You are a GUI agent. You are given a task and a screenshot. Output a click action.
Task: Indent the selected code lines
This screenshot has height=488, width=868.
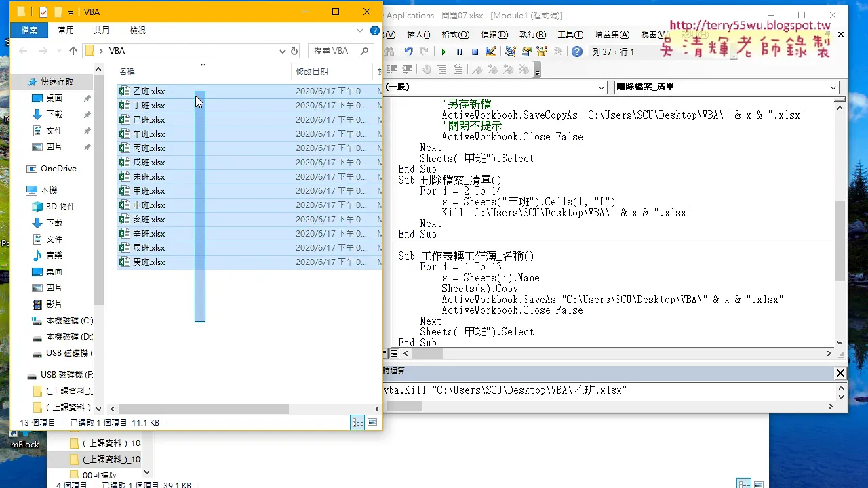point(392,69)
